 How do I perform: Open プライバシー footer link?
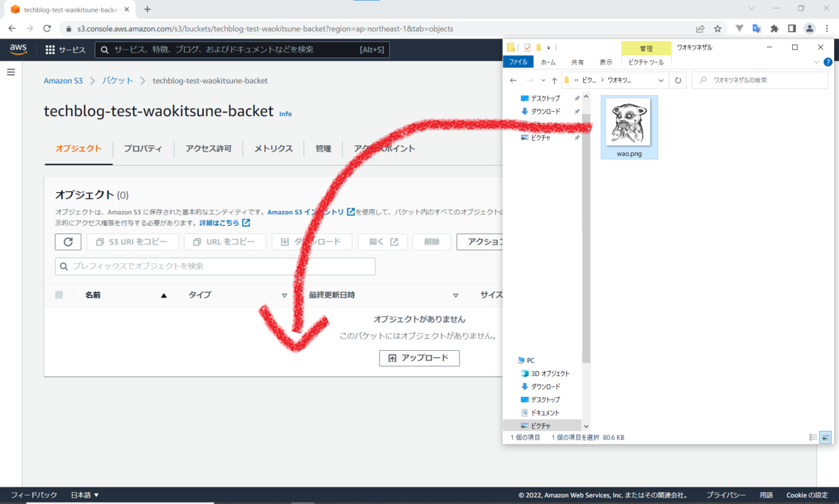[726, 495]
